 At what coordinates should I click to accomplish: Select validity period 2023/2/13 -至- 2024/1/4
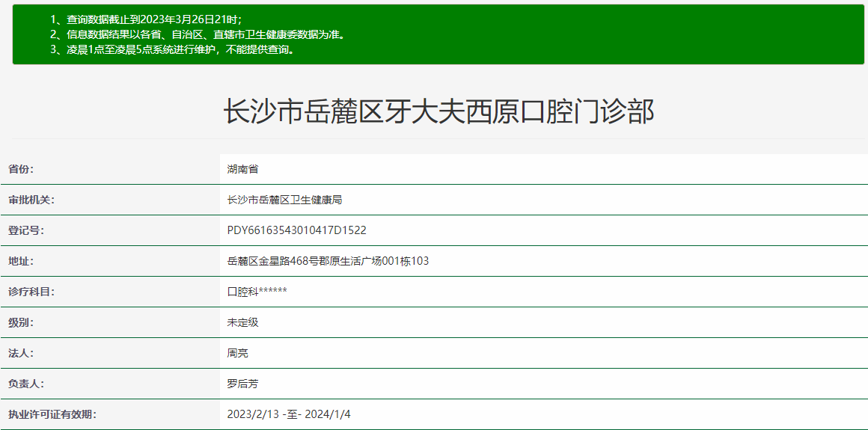click(288, 414)
